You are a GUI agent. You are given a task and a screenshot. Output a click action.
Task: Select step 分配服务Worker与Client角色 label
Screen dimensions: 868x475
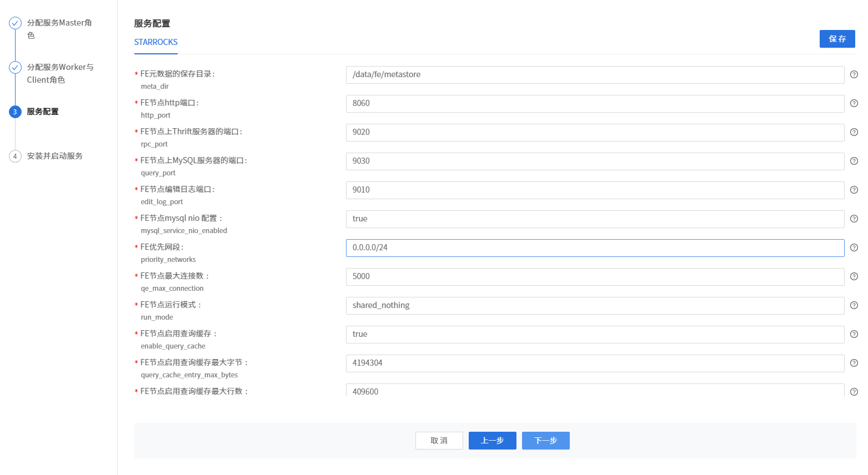[60, 73]
